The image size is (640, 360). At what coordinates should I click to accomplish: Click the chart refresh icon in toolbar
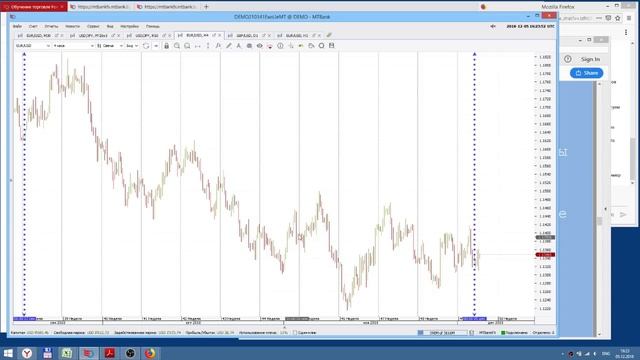(146, 46)
